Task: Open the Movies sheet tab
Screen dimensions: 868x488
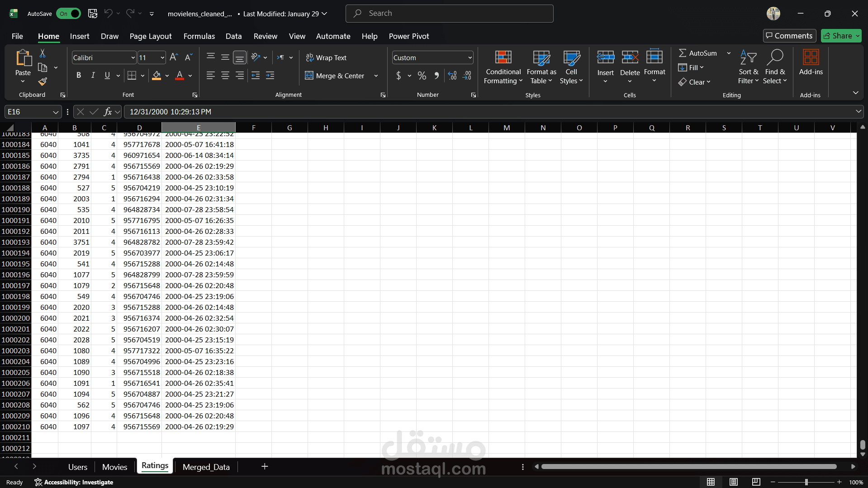Action: coord(114,467)
